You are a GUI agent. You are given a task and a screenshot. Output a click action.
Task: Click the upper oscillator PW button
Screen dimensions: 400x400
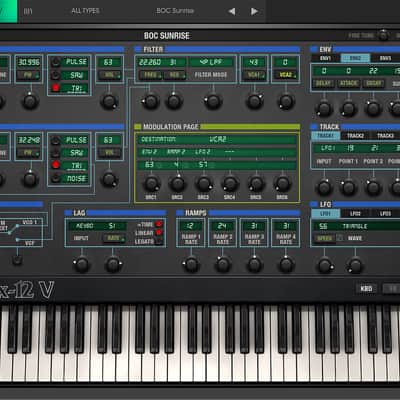coord(29,75)
